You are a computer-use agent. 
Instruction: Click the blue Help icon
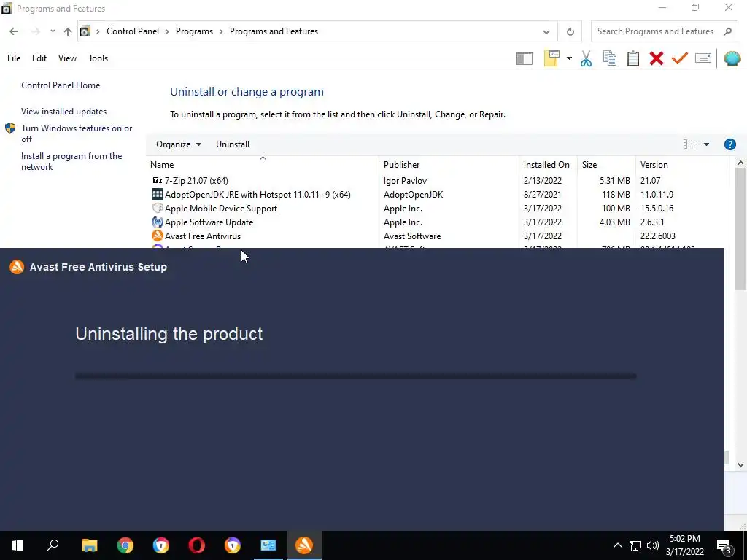[x=729, y=144]
